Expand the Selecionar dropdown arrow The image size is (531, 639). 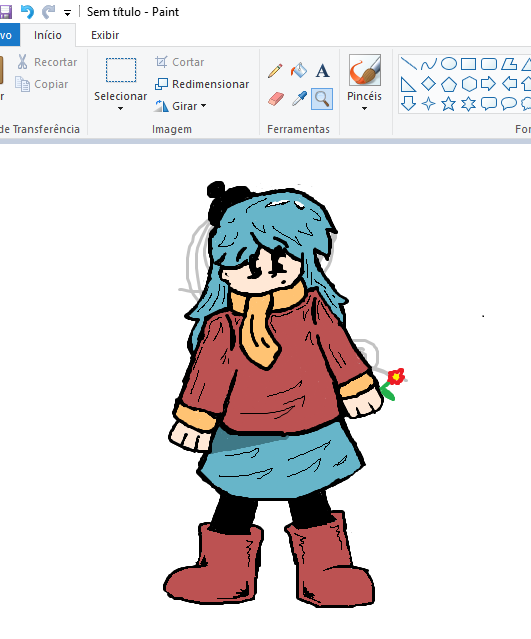(120, 108)
